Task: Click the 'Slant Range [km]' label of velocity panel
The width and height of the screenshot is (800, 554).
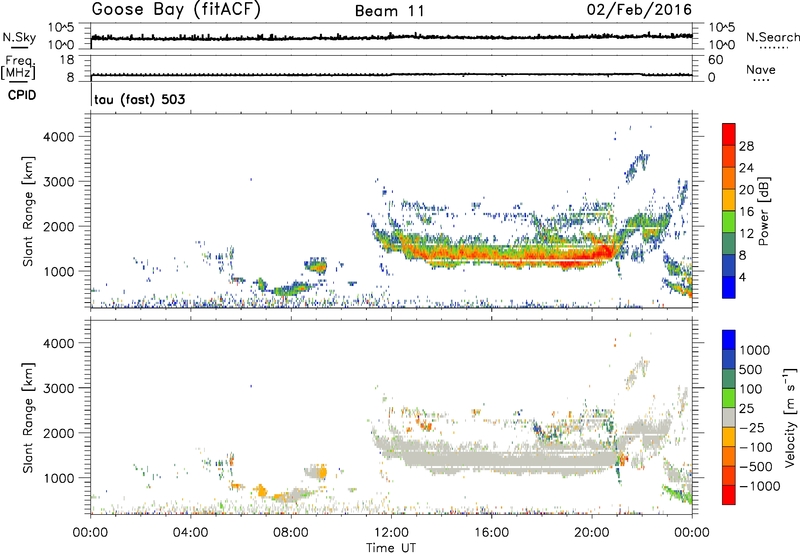Action: tap(28, 417)
